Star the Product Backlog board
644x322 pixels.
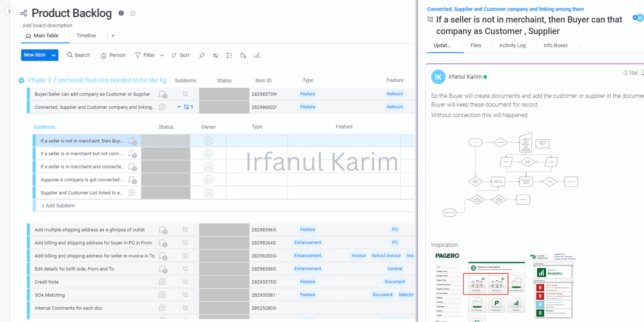click(x=133, y=13)
